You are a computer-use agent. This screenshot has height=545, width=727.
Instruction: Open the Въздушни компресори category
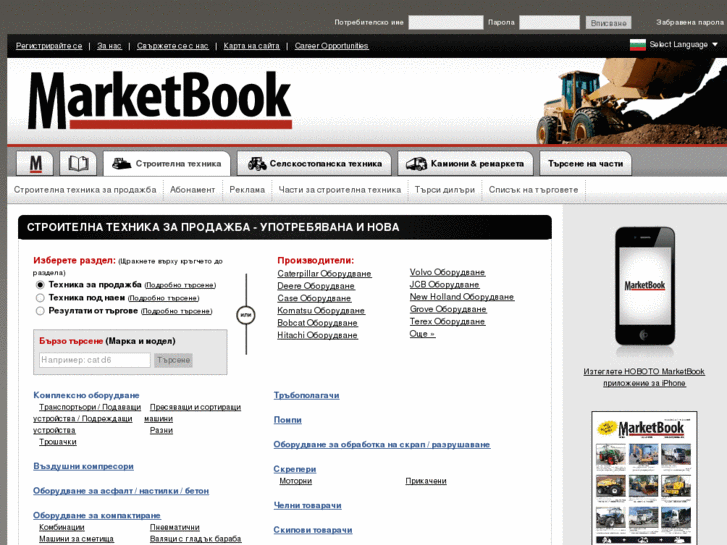[83, 466]
